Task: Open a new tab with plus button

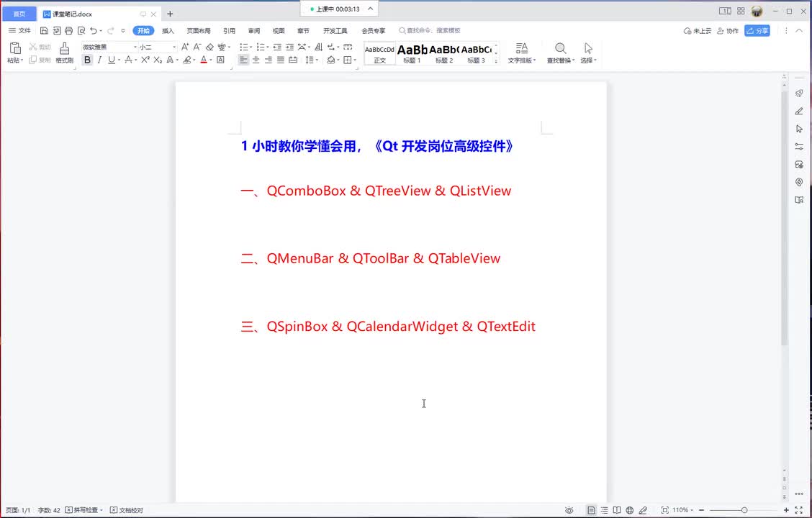Action: [x=170, y=14]
